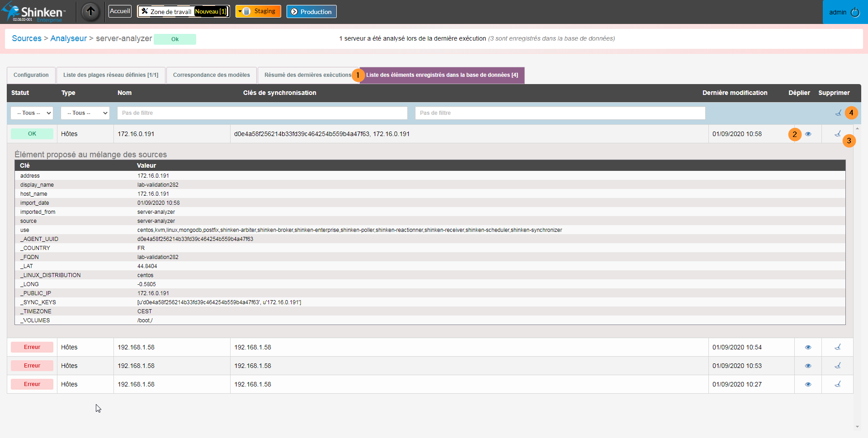This screenshot has height=438, width=868.
Task: Collapse details of host 172.16.0.191 via eye icon
Action: (x=808, y=134)
